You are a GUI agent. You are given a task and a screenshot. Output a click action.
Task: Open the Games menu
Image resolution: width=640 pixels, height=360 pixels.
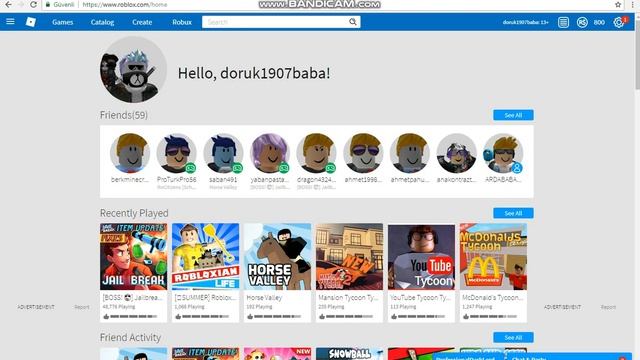pyautogui.click(x=62, y=22)
